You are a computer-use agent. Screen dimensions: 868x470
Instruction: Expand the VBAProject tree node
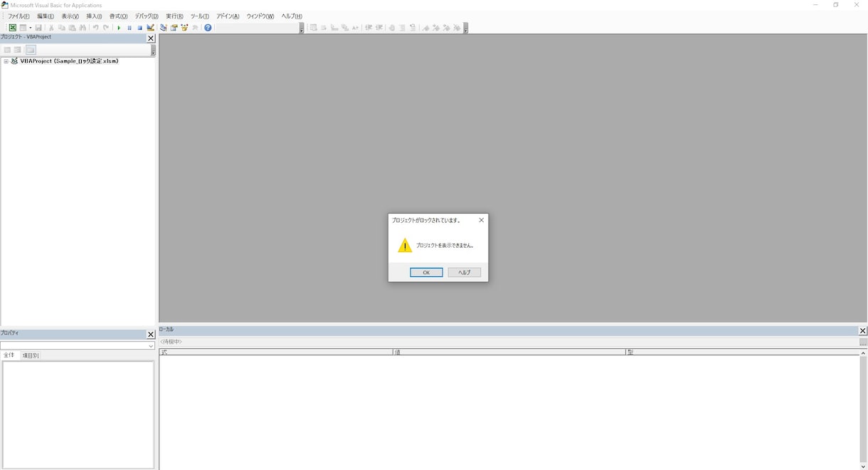[6, 61]
